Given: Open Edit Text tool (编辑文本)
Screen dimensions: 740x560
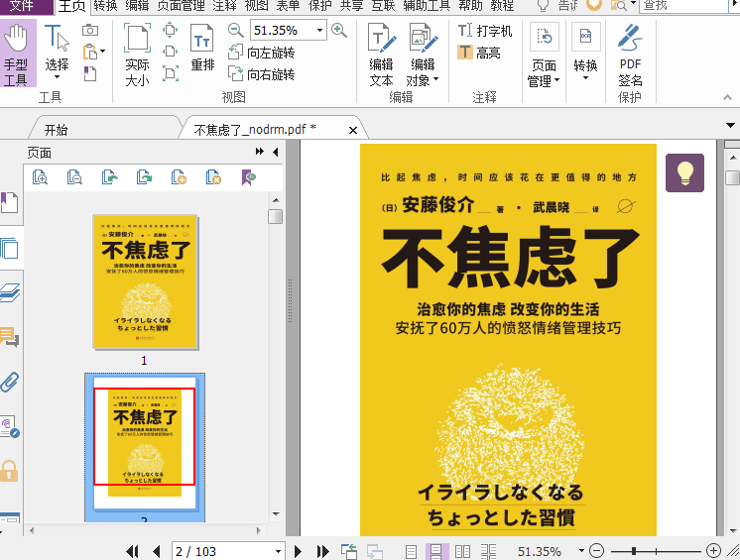Looking at the screenshot, I should [x=381, y=55].
